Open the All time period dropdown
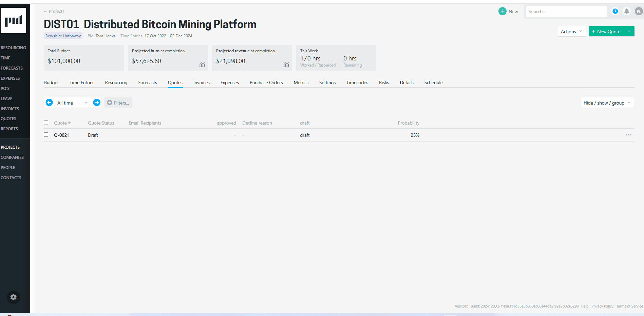The height and width of the screenshot is (316, 644). click(x=72, y=103)
